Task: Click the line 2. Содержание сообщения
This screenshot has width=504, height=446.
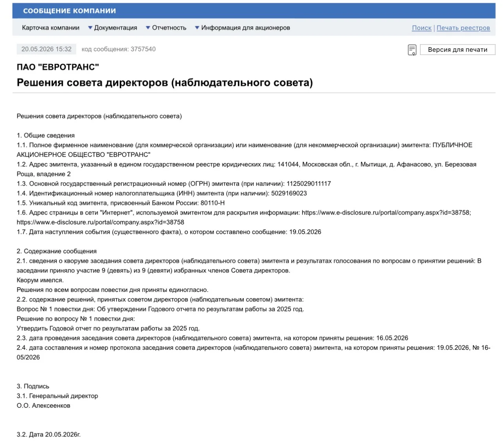Action: pyautogui.click(x=57, y=251)
